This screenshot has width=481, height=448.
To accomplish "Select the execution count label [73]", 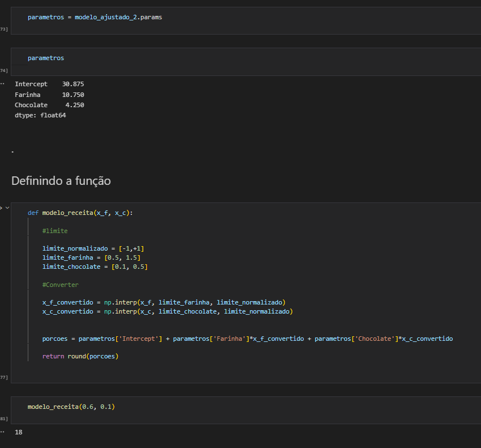I will pos(3,29).
